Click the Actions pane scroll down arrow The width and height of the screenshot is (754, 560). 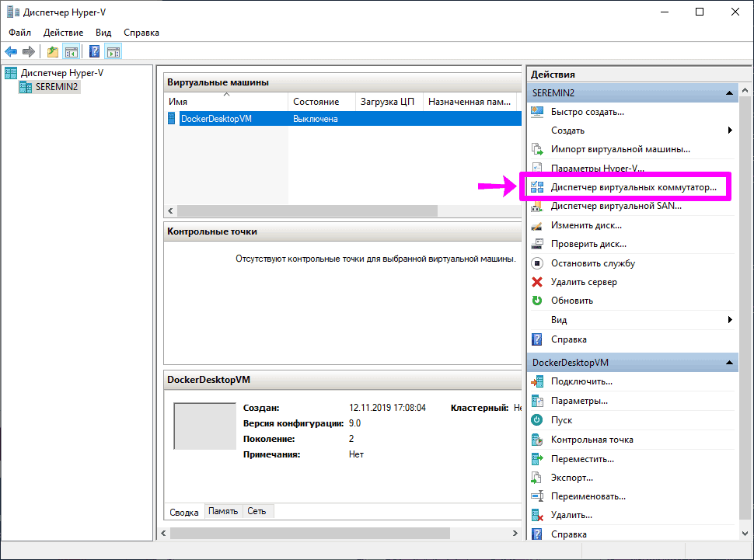(745, 533)
